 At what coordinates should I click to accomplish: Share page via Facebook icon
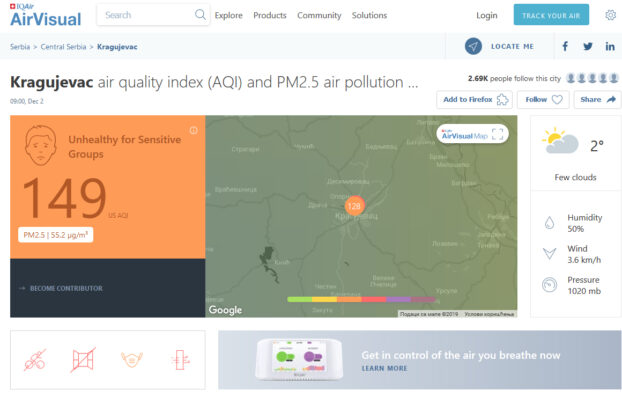point(565,46)
